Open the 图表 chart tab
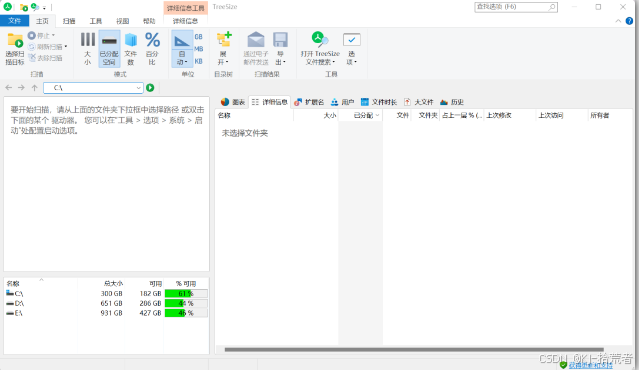Screen dimensions: 639x370 pos(233,102)
